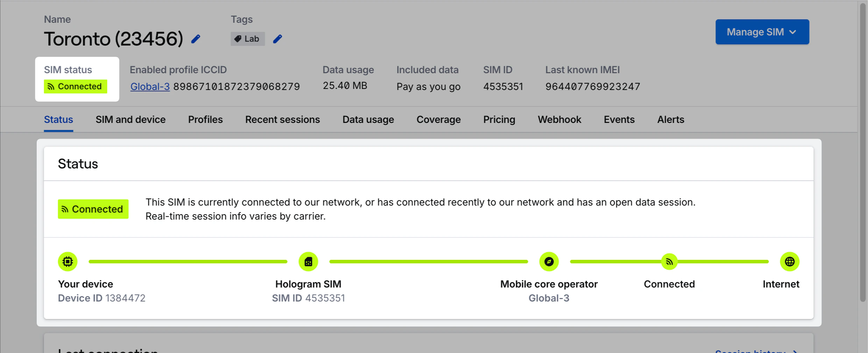The height and width of the screenshot is (353, 868).
Task: Click the Mobile core operator compass icon
Action: click(549, 262)
